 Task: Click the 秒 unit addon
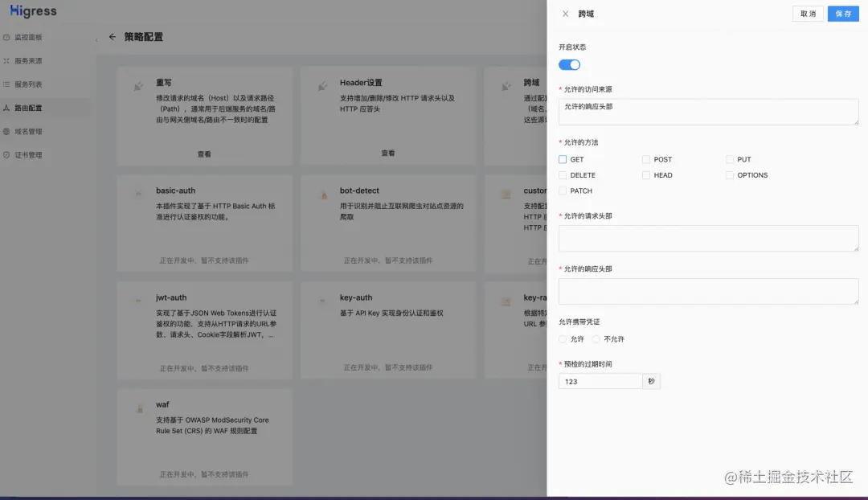[x=651, y=382]
